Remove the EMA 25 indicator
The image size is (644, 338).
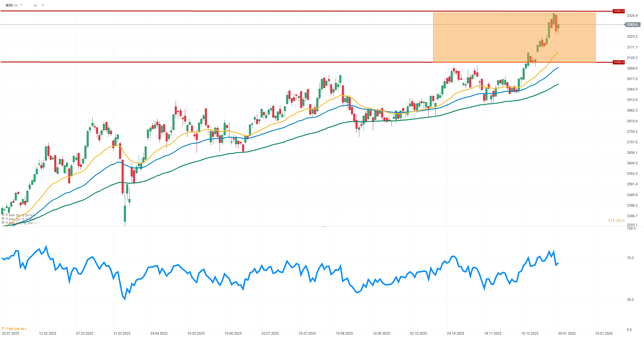pos(7,219)
